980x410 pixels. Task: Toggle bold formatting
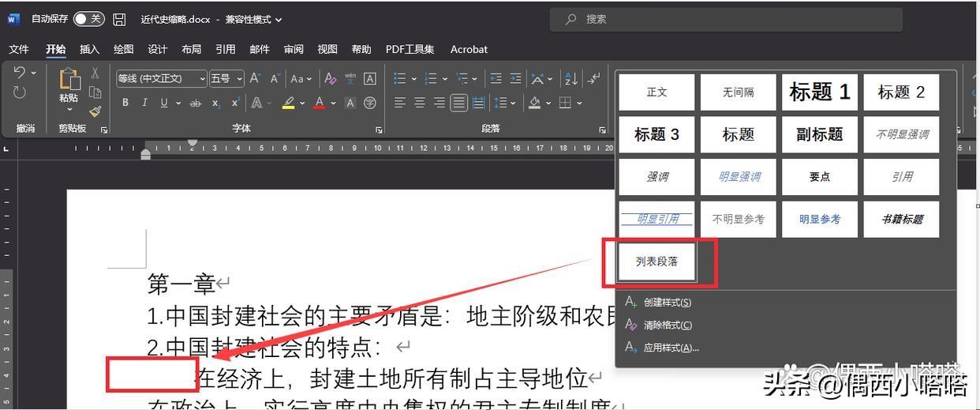tap(125, 103)
